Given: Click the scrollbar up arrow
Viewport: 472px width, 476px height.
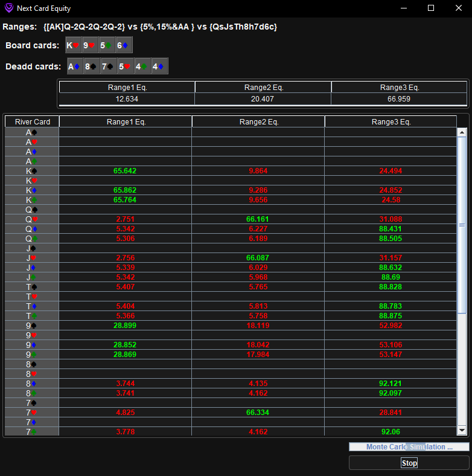Looking at the screenshot, I should pyautogui.click(x=462, y=132).
